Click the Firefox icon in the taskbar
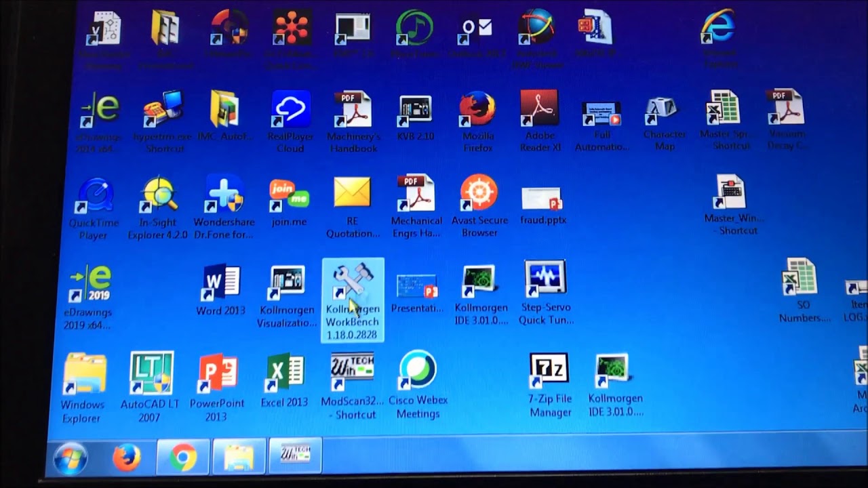The height and width of the screenshot is (488, 868). click(126, 457)
